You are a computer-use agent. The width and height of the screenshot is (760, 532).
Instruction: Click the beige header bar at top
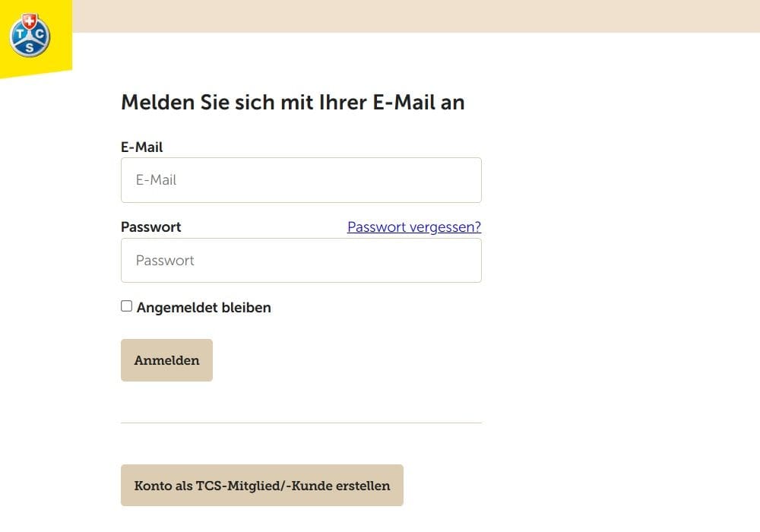[x=416, y=16]
